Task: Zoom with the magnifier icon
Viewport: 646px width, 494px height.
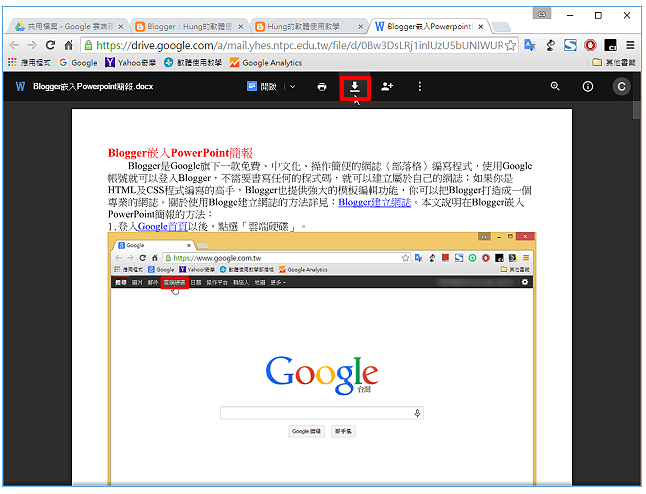Action: pos(555,86)
